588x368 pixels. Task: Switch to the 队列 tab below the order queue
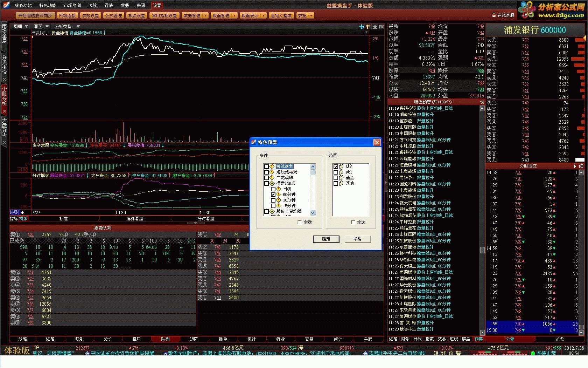(165, 339)
